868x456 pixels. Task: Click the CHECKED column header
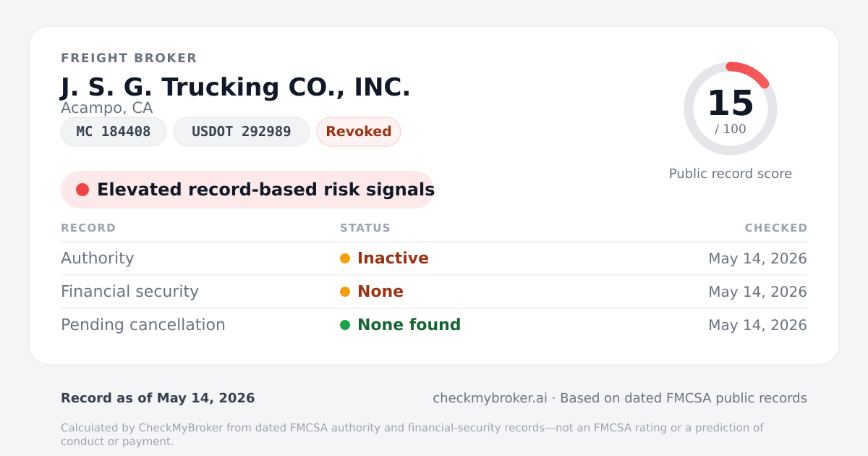776,228
